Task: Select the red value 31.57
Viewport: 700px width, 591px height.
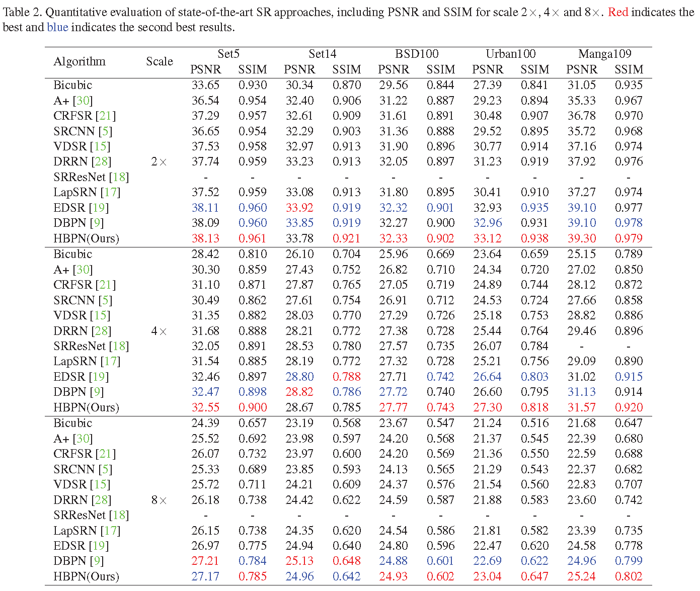Action: pos(581,407)
